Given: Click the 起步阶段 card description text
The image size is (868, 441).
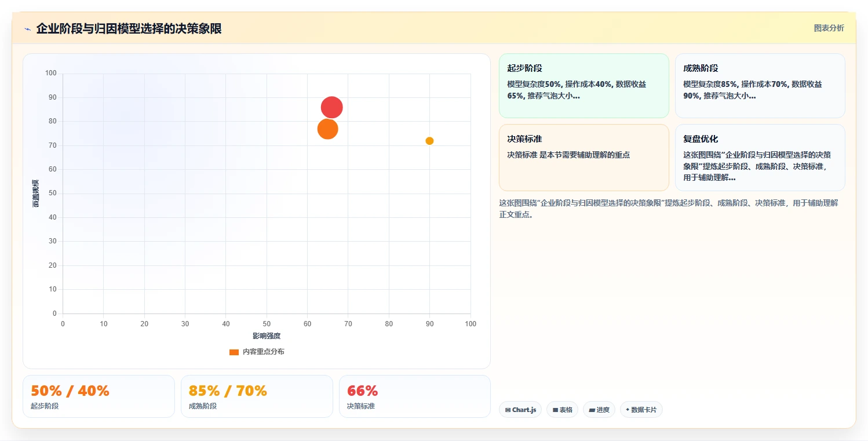Looking at the screenshot, I should point(577,90).
